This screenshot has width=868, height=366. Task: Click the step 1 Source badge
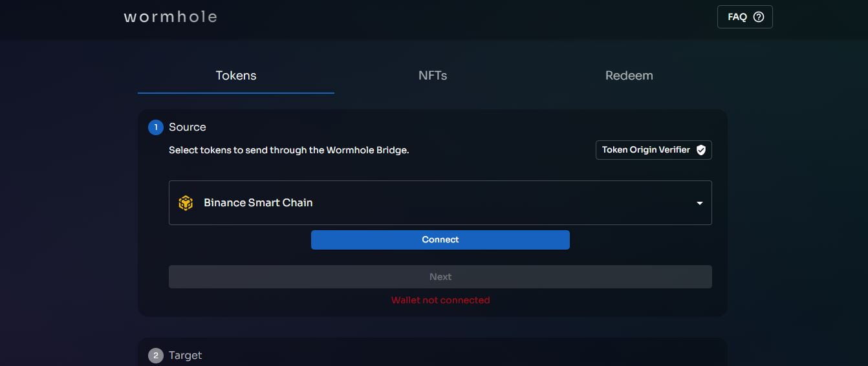coord(156,127)
